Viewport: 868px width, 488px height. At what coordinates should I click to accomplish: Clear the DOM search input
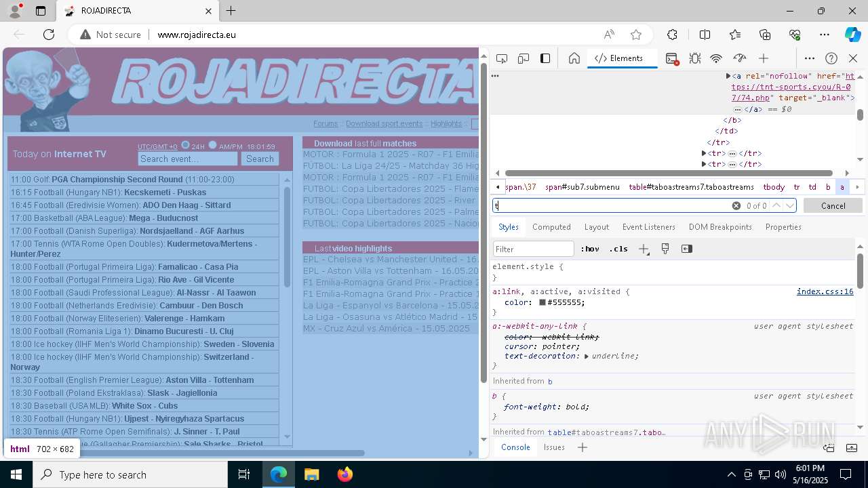(736, 205)
